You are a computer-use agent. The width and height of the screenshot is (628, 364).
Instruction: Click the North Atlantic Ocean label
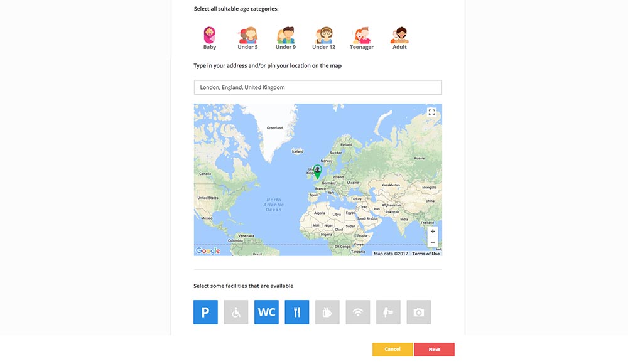[x=274, y=205]
